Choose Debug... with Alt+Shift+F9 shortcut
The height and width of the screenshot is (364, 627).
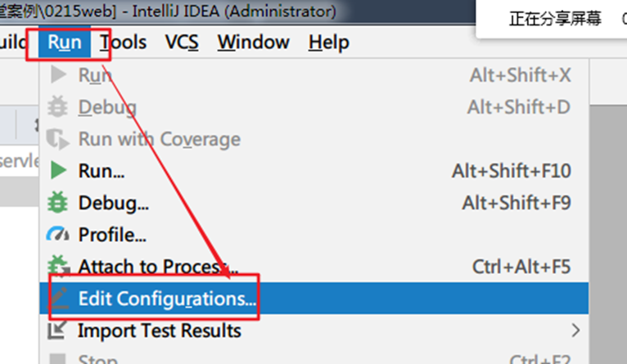click(113, 203)
